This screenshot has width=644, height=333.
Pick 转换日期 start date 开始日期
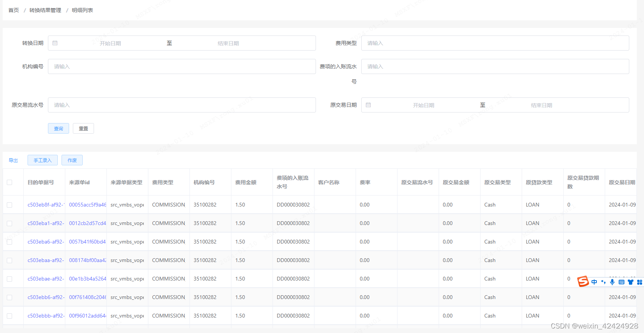[110, 43]
